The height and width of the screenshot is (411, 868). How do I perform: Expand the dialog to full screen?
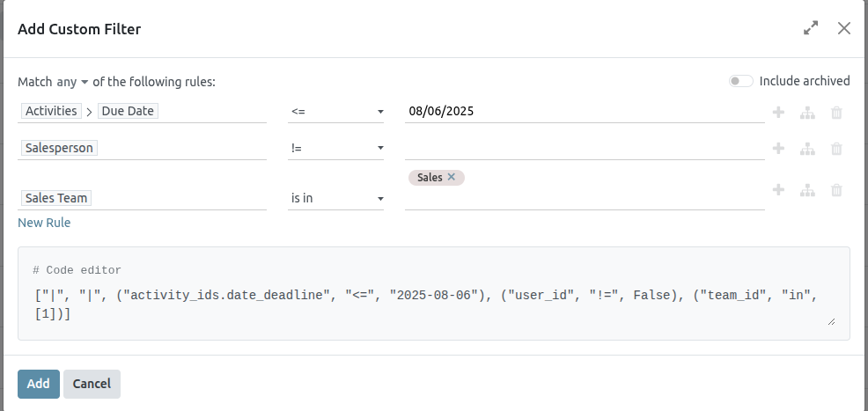coord(811,29)
